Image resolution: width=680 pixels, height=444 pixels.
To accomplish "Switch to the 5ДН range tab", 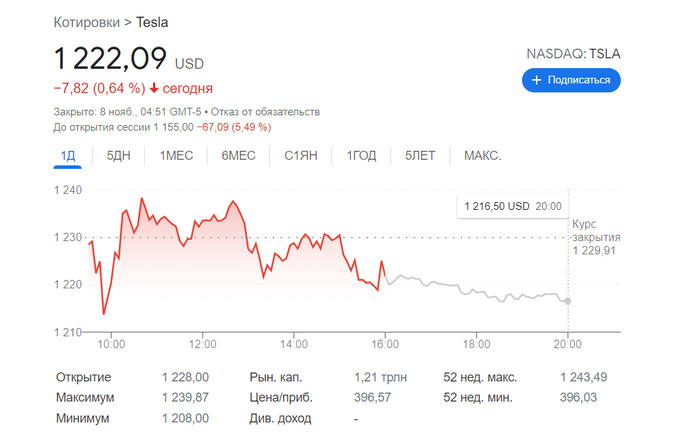I will point(118,155).
